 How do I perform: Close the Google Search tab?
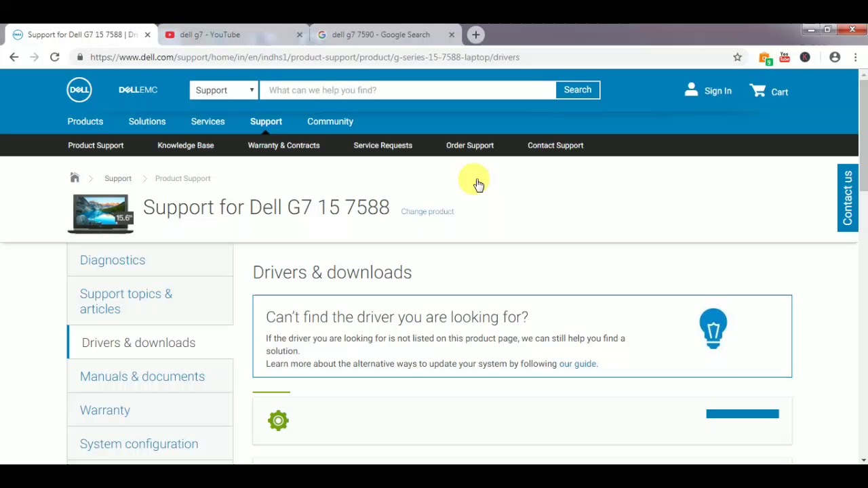tap(452, 35)
